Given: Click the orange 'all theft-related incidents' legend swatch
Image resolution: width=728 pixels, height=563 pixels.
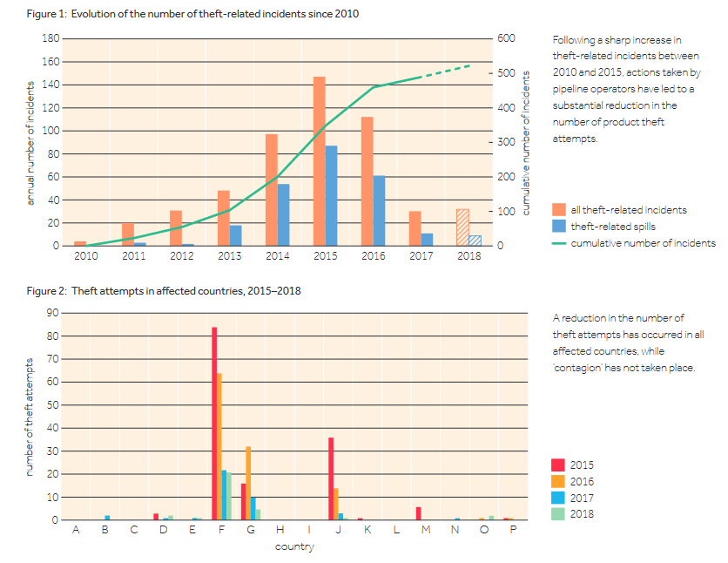Looking at the screenshot, I should click(x=559, y=209).
